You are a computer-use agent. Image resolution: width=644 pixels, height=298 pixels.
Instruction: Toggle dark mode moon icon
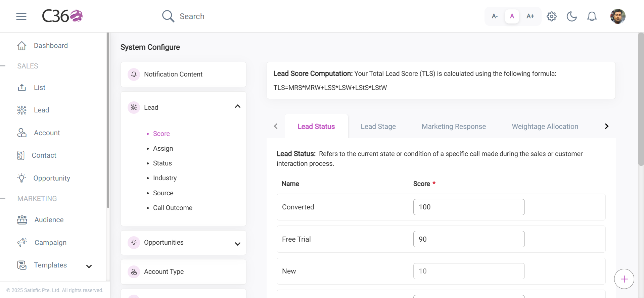coord(572,16)
